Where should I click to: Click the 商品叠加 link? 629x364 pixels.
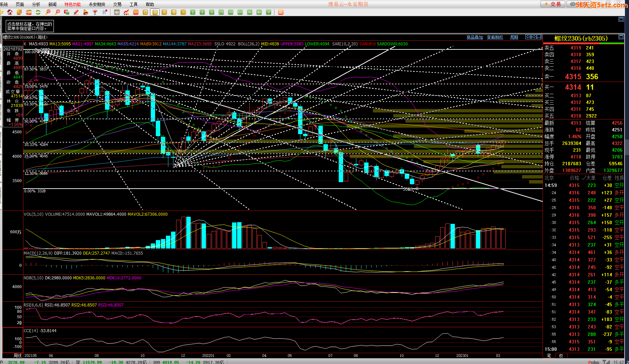475,37
